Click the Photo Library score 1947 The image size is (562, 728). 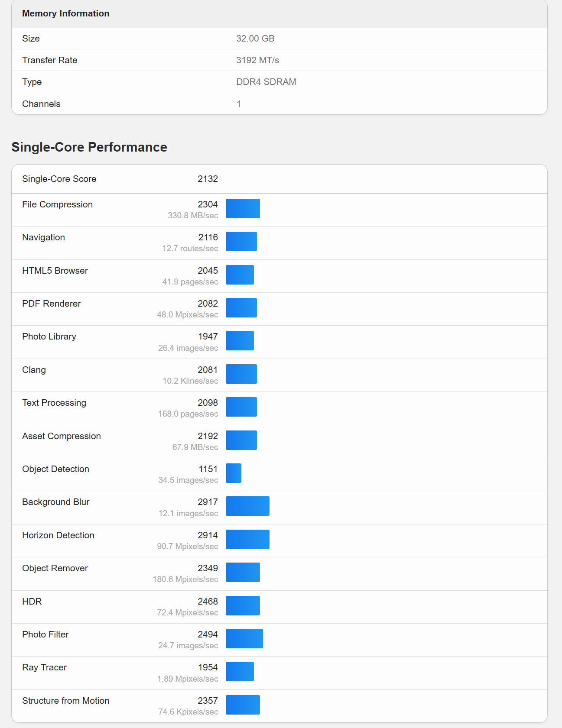point(208,336)
